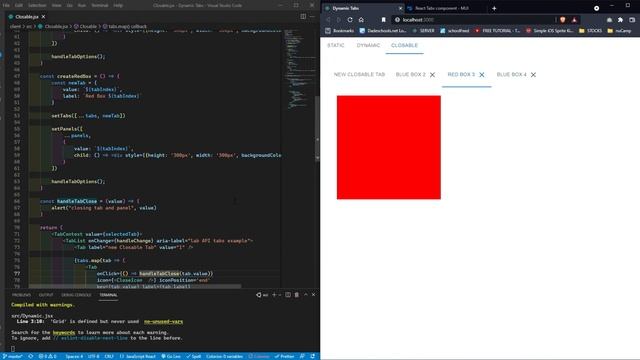Switch to the Debug Console panel tab
The image size is (640, 360).
(76, 295)
